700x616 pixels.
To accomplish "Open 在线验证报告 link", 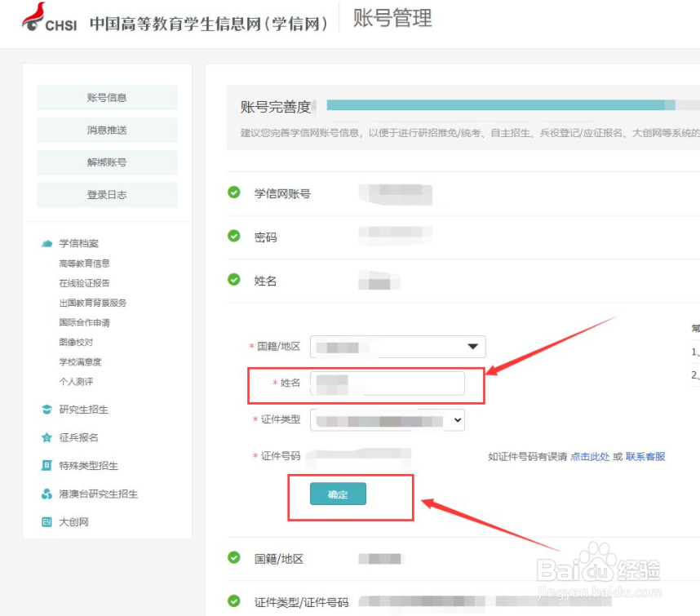I will (x=84, y=283).
